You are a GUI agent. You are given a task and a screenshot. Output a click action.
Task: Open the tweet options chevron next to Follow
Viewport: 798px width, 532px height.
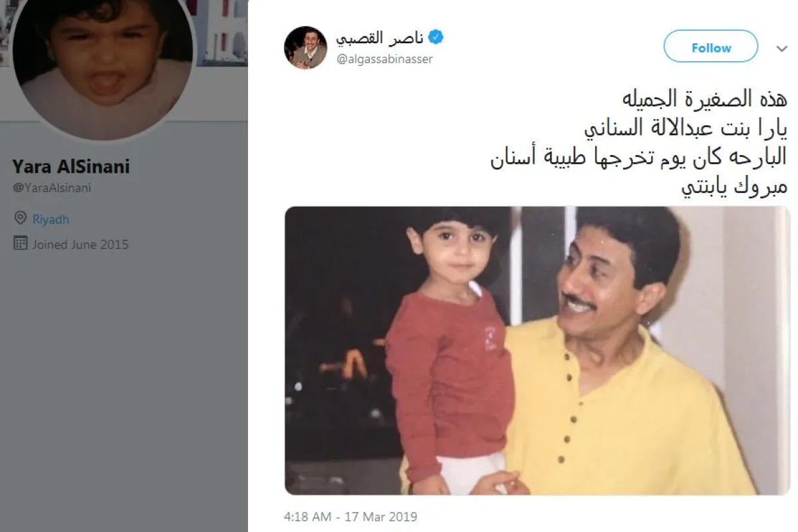[782, 48]
